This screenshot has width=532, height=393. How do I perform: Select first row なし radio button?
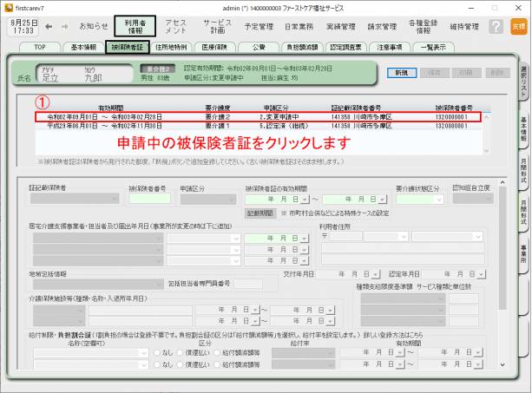(x=158, y=354)
